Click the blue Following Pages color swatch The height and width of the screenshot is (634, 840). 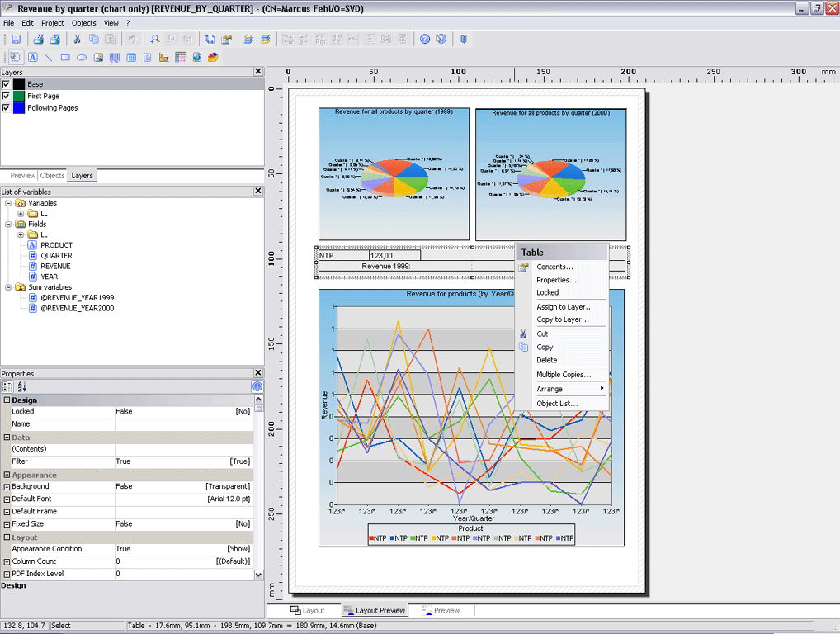[19, 108]
